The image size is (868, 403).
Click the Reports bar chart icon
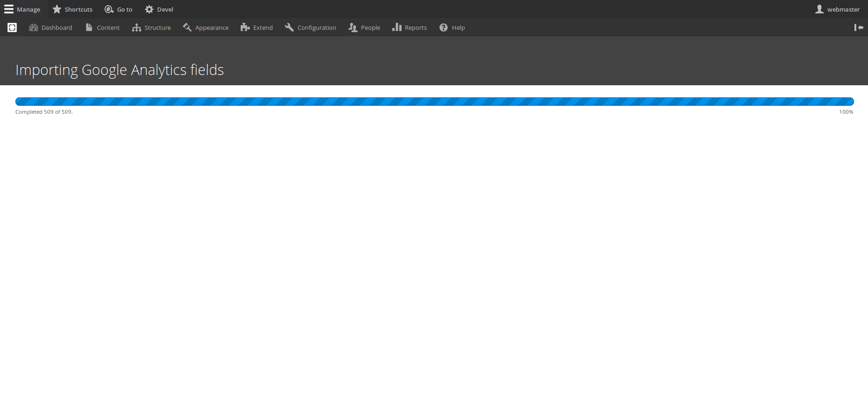coord(397,27)
